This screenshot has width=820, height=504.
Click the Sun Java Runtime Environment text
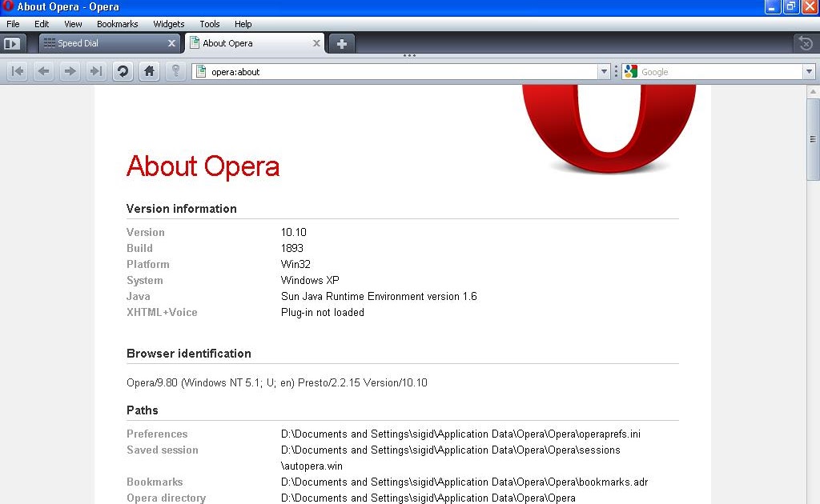(379, 296)
